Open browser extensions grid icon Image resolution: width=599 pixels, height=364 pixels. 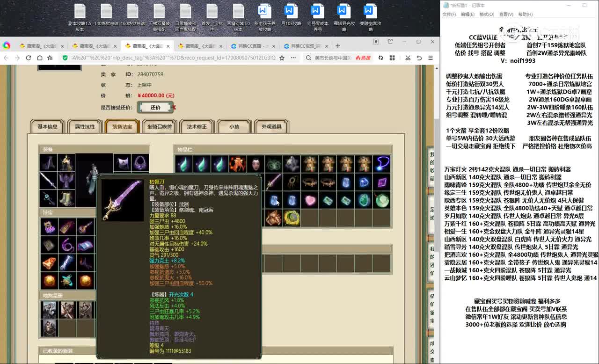click(393, 58)
